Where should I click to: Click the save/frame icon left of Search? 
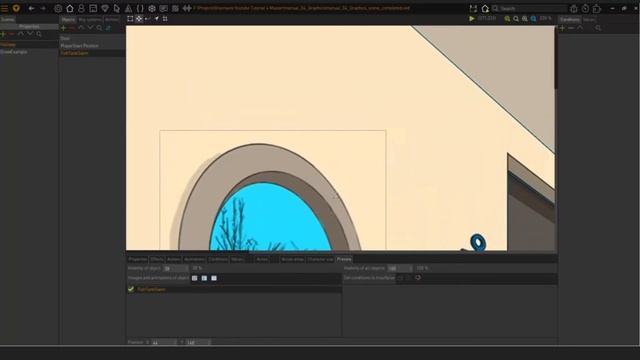tap(473, 8)
